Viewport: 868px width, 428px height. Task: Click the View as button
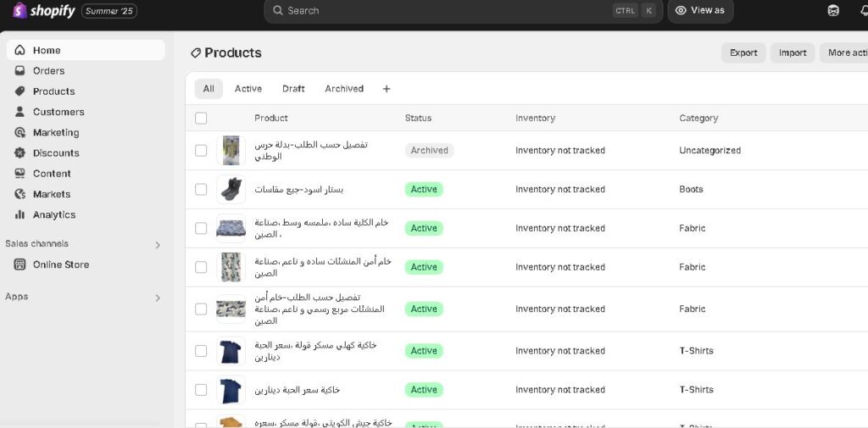coord(701,10)
